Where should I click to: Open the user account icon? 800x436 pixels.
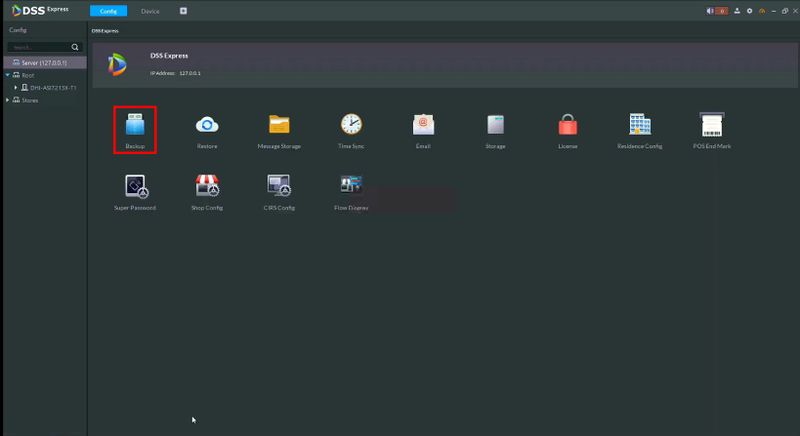click(x=737, y=11)
